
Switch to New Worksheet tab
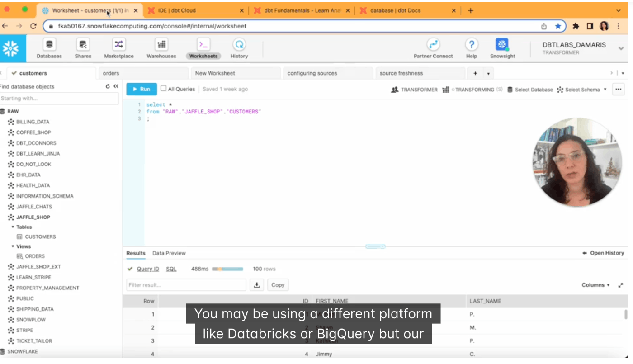(x=235, y=73)
